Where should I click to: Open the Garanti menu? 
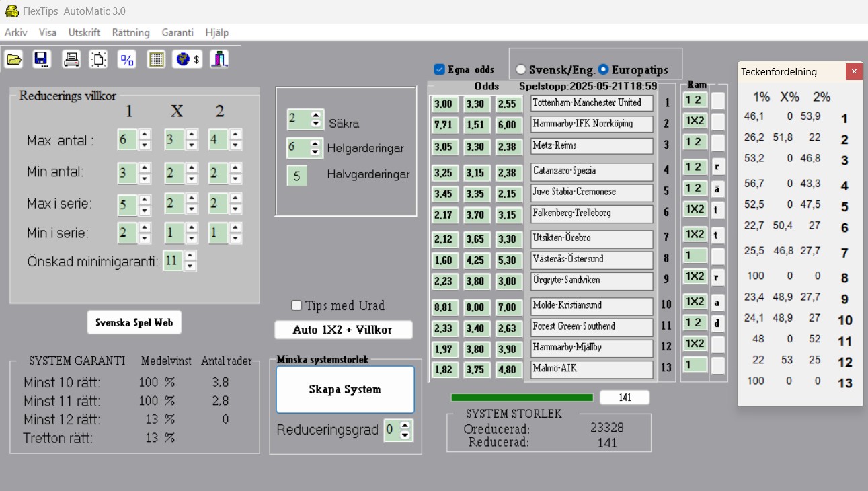click(177, 32)
